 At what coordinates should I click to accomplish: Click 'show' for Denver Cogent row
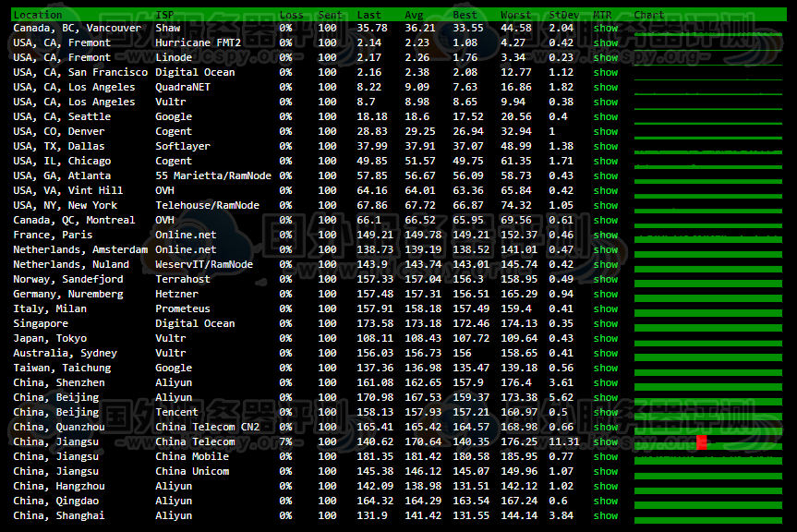pyautogui.click(x=606, y=131)
